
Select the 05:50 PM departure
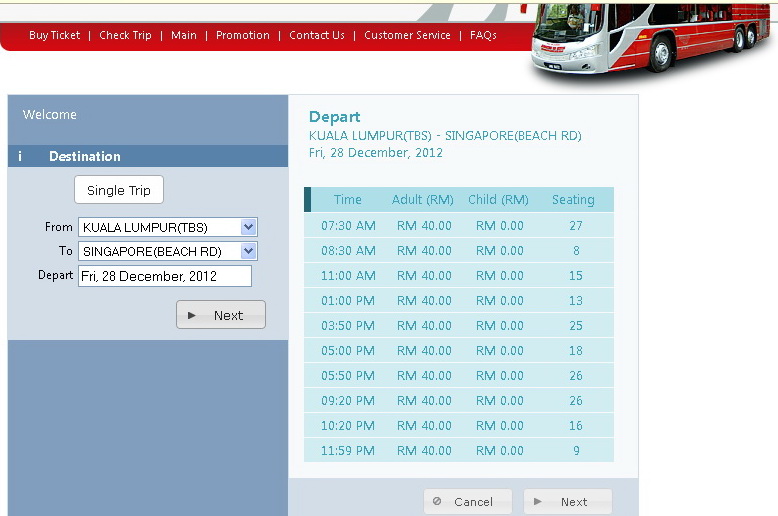coord(459,376)
